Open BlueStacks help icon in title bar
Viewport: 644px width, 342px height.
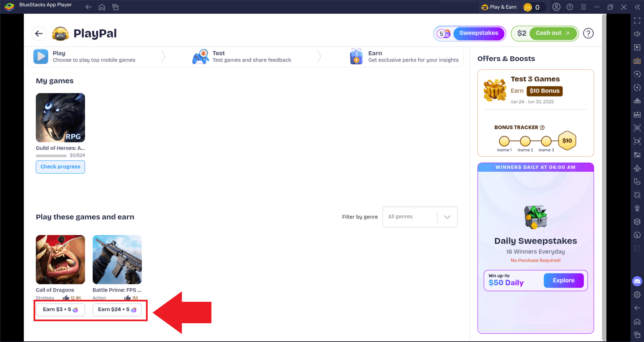click(x=570, y=7)
